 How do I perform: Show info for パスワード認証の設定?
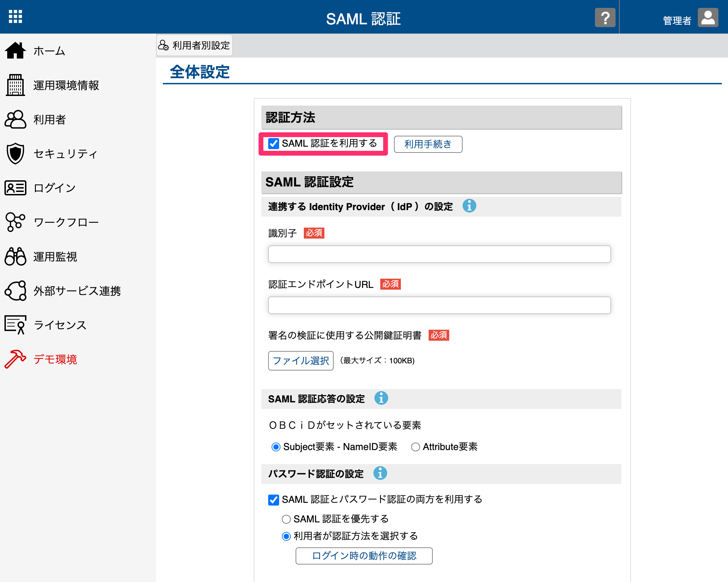pyautogui.click(x=380, y=473)
